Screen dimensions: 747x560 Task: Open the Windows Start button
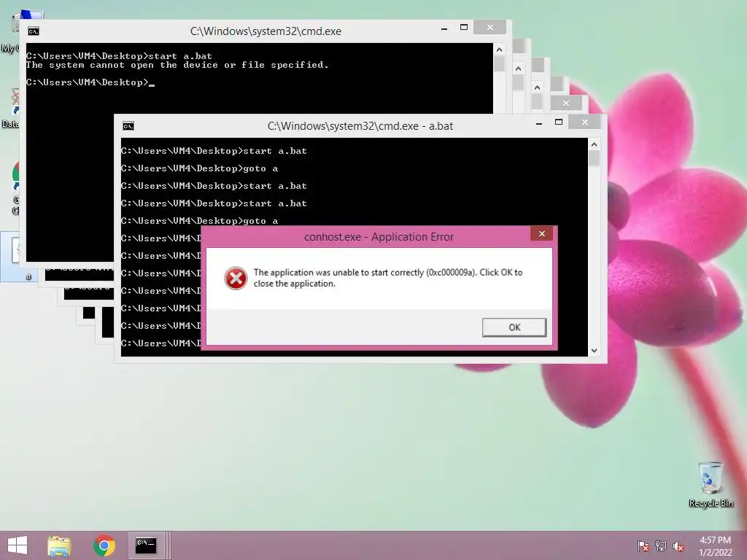click(18, 545)
